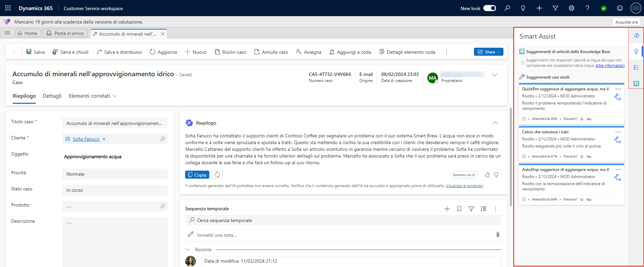Click Nuovo in the command bar
Viewport: 644px width, 267px height.
(x=196, y=52)
